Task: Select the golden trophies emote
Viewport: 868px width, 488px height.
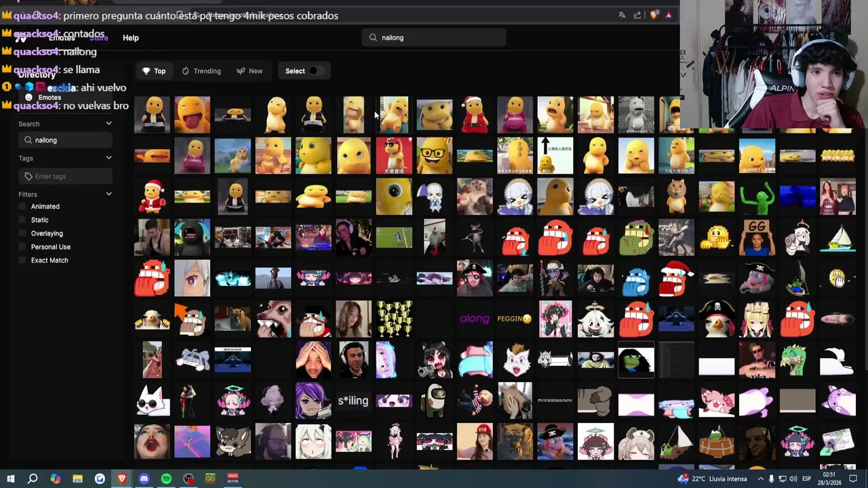Action: pyautogui.click(x=394, y=319)
